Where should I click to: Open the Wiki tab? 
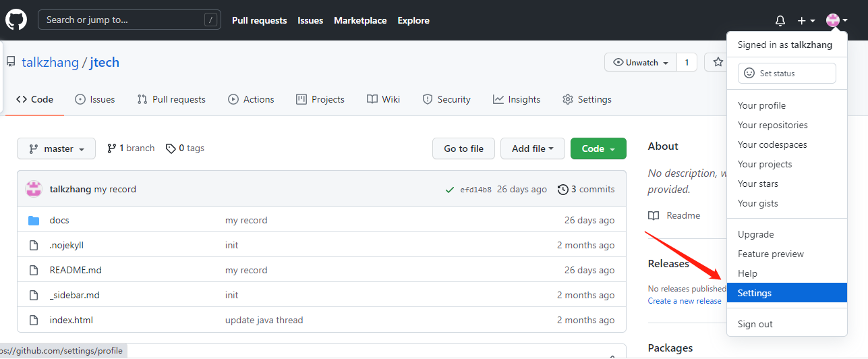click(383, 99)
